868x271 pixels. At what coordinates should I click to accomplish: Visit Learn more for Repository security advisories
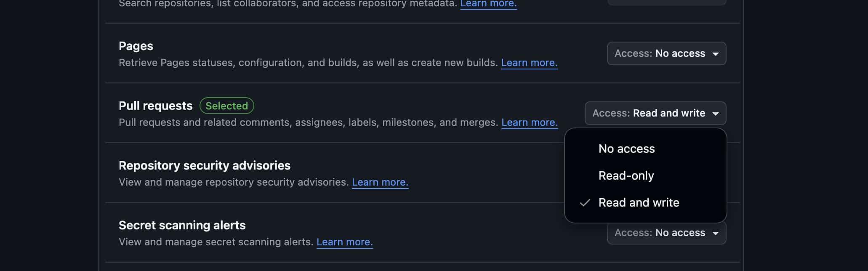380,182
